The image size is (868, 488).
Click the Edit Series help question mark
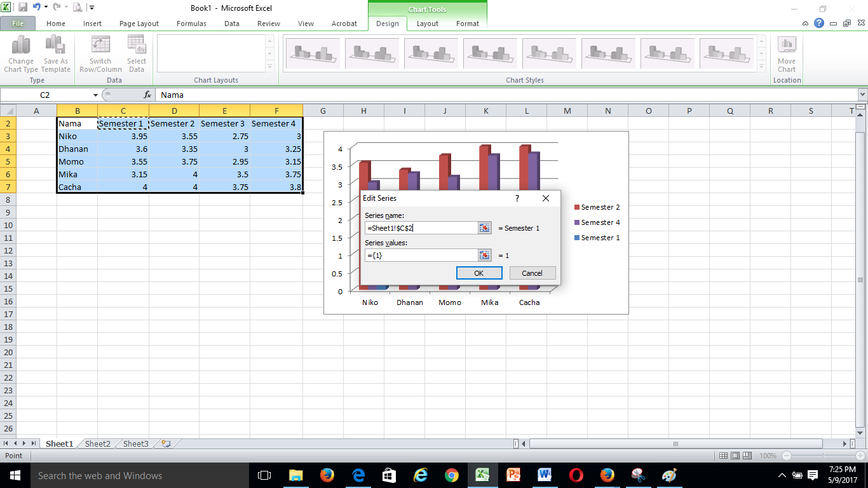517,198
